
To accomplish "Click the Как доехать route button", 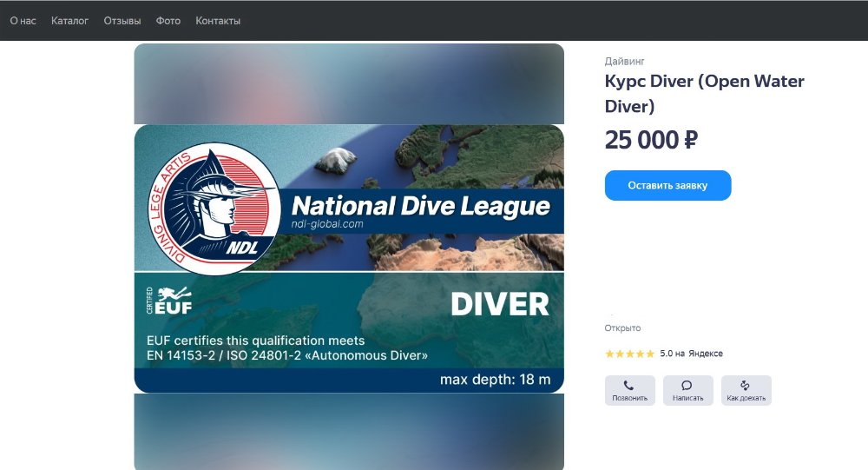I will click(x=746, y=390).
